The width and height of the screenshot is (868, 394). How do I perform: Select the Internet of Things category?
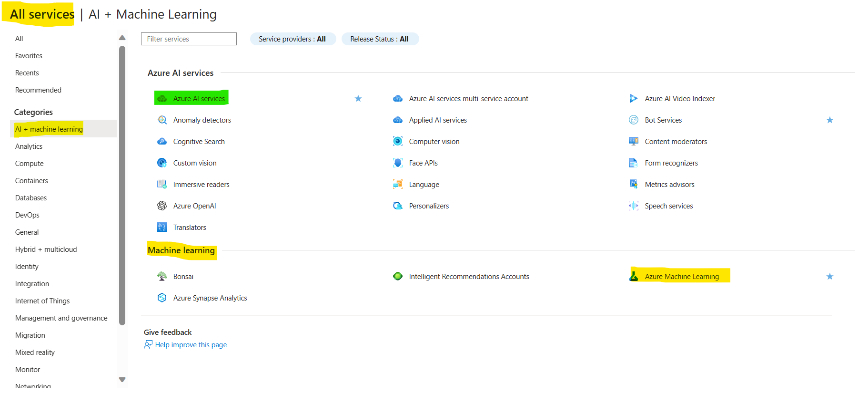(42, 301)
